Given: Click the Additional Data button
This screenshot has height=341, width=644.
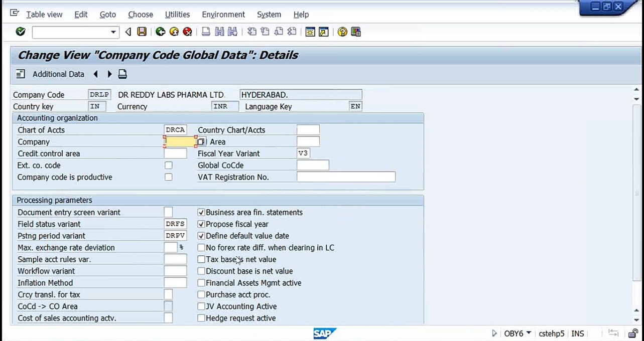Looking at the screenshot, I should pyautogui.click(x=58, y=74).
